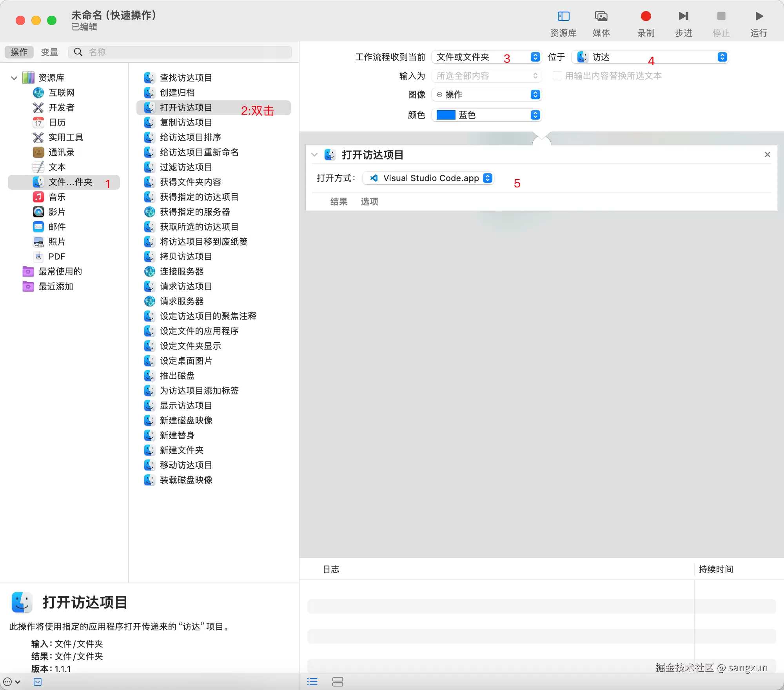Collapse the 资源库 tree disclosure arrow

click(x=14, y=78)
